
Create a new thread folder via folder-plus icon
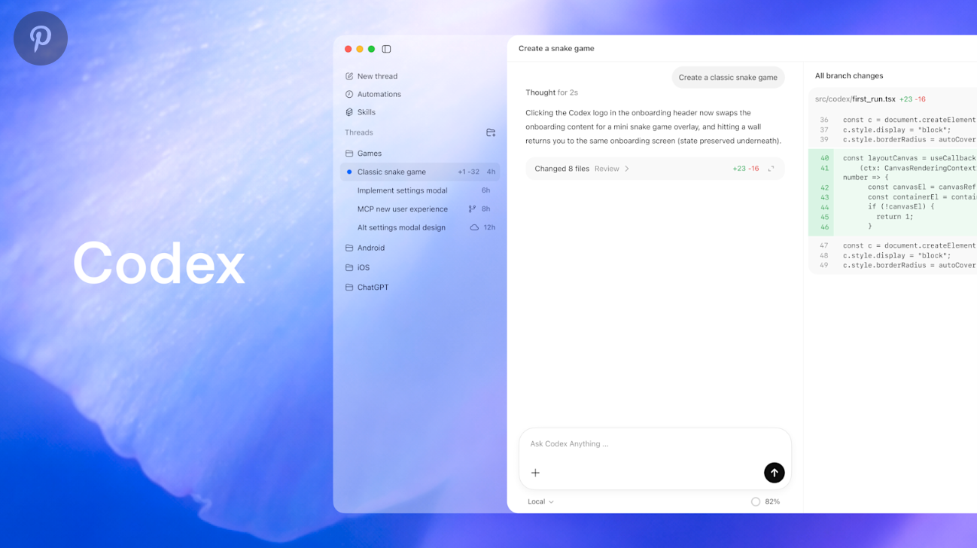click(490, 132)
